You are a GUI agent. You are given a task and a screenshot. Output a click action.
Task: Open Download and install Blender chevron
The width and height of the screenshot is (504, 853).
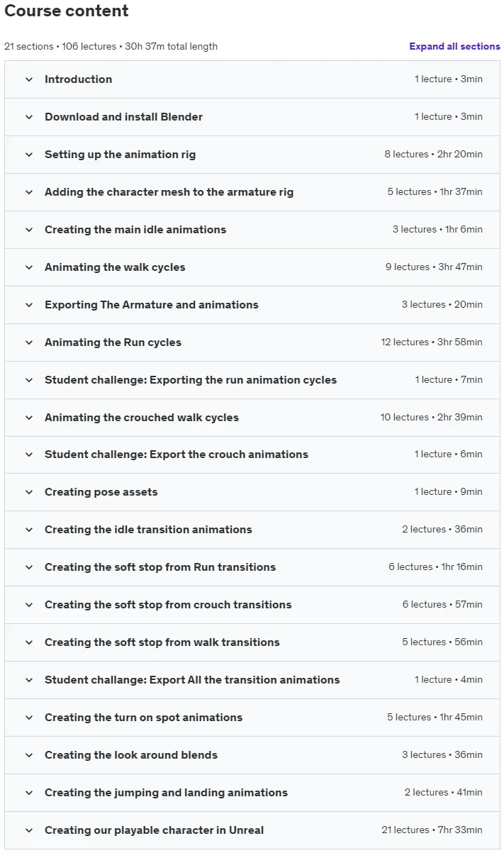tap(29, 117)
